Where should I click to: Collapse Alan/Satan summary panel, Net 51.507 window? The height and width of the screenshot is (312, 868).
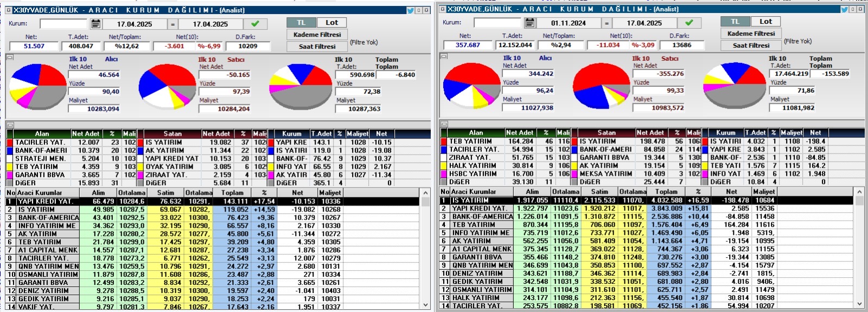9,125
